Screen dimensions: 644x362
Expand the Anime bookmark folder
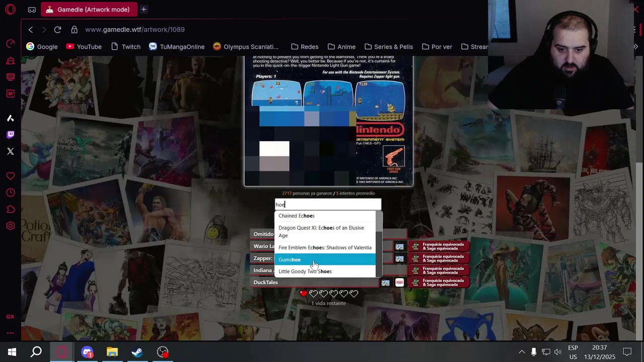pos(341,47)
